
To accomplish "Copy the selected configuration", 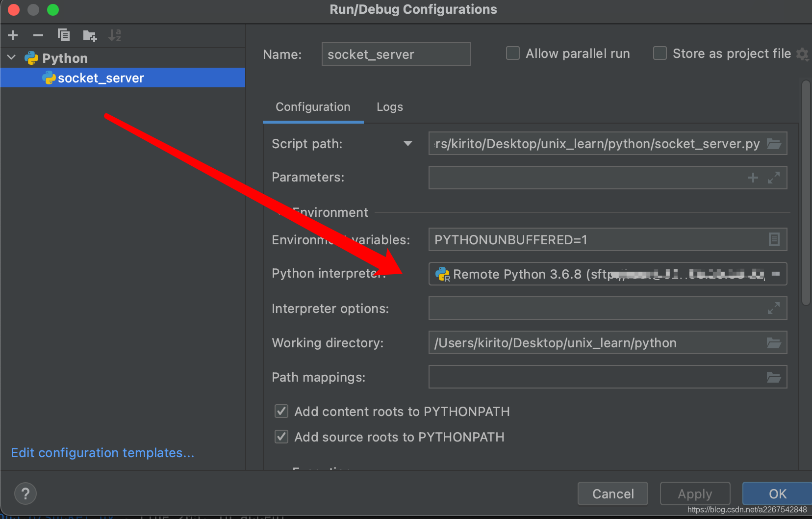I will (64, 35).
